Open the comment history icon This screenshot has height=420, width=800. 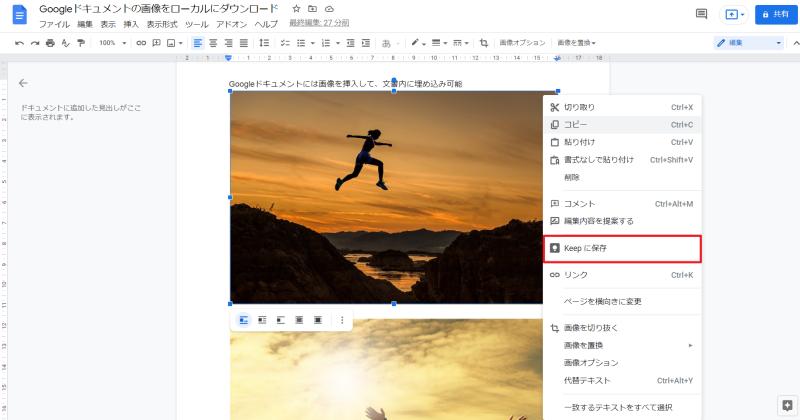(x=701, y=14)
